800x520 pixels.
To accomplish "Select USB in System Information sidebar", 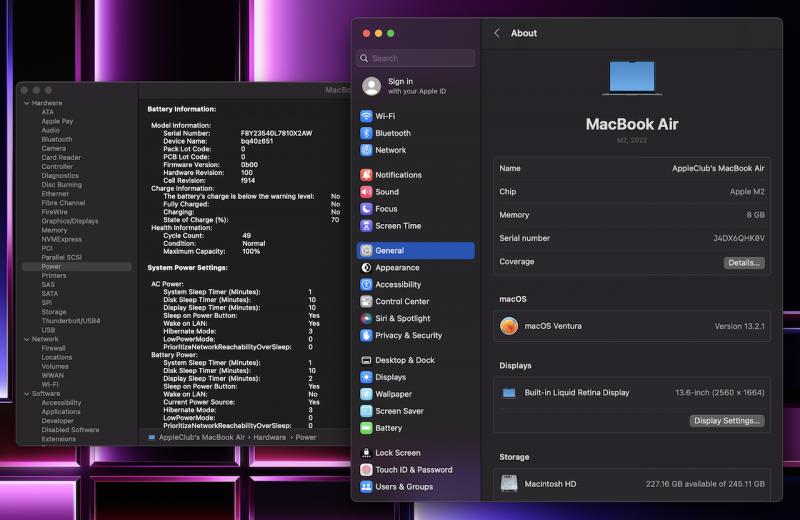I will pyautogui.click(x=48, y=330).
